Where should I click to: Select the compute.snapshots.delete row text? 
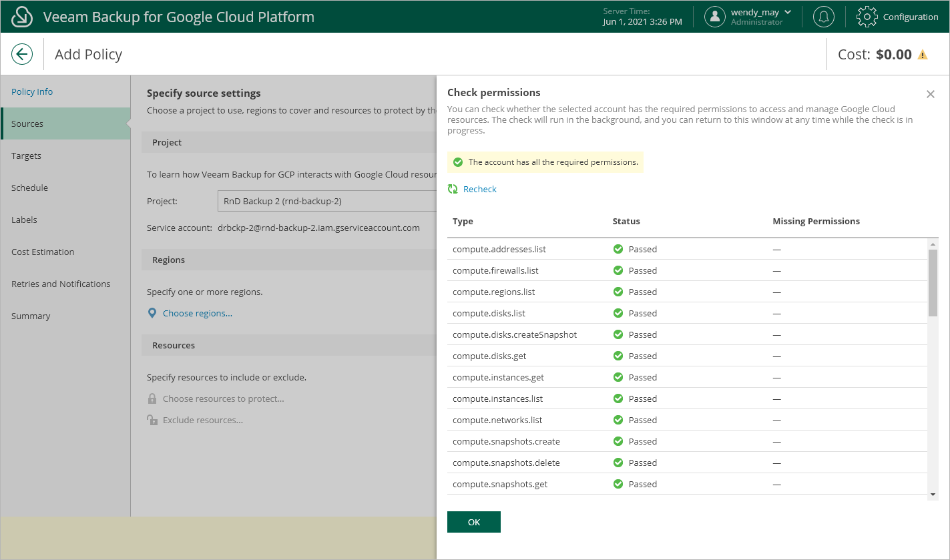pyautogui.click(x=506, y=463)
